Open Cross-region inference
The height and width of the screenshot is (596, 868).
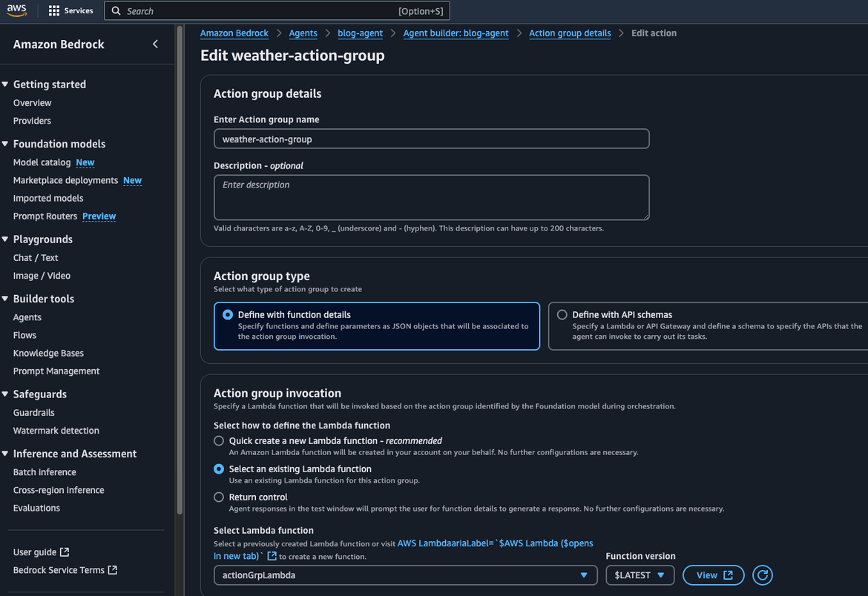coord(59,490)
